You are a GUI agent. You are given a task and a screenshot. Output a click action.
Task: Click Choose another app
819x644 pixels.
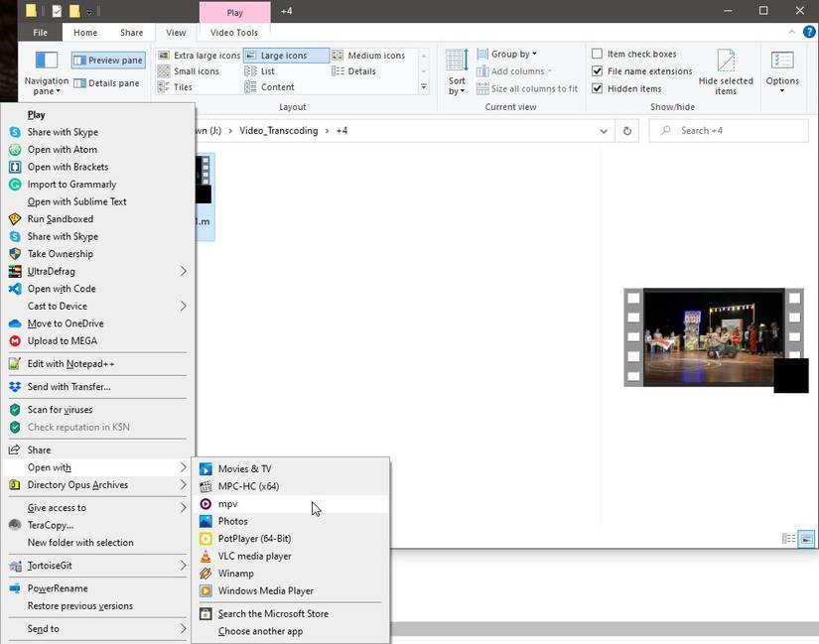point(260,631)
